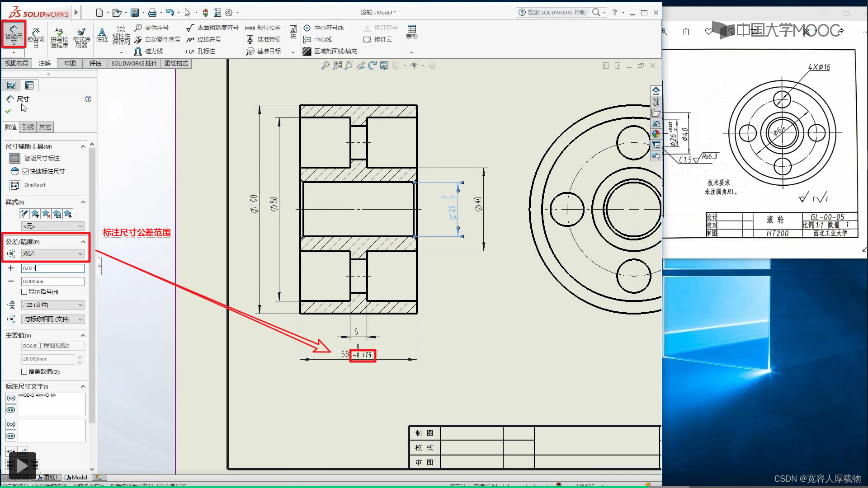The width and height of the screenshot is (868, 488).
Task: Open the Note (注释) annotation tool
Action: pos(102,35)
